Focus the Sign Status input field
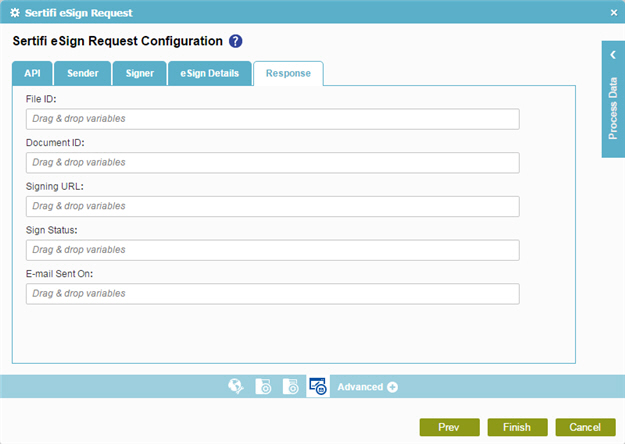Image resolution: width=625 pixels, height=444 pixels. pyautogui.click(x=273, y=250)
